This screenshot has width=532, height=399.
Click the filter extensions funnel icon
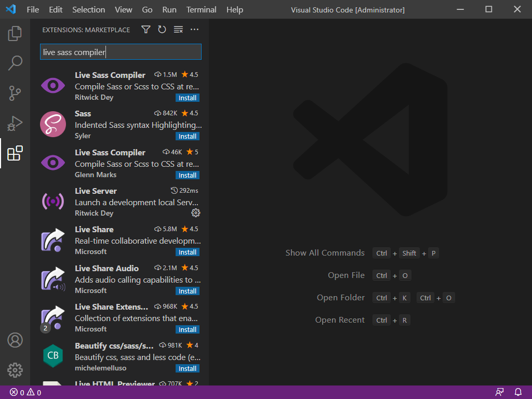coord(146,30)
